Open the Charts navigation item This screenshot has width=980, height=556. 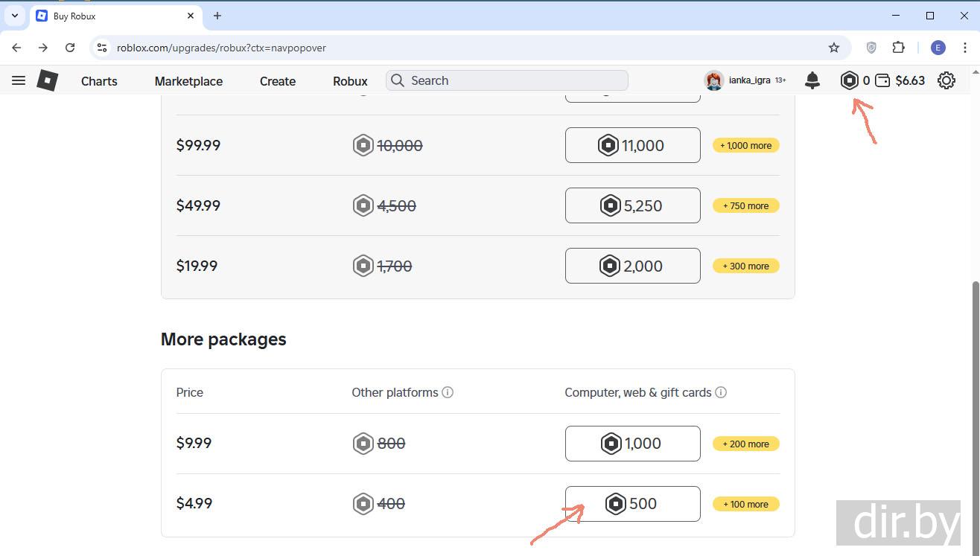tap(99, 81)
